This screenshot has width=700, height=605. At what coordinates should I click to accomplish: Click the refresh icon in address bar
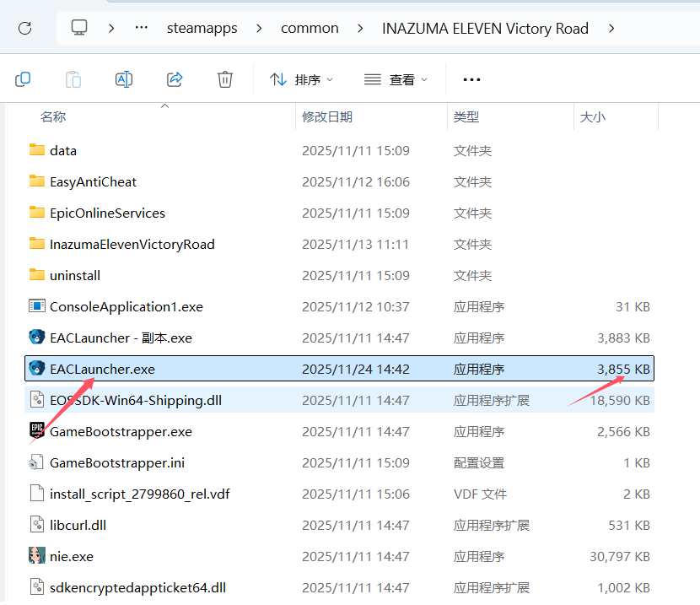[x=24, y=28]
